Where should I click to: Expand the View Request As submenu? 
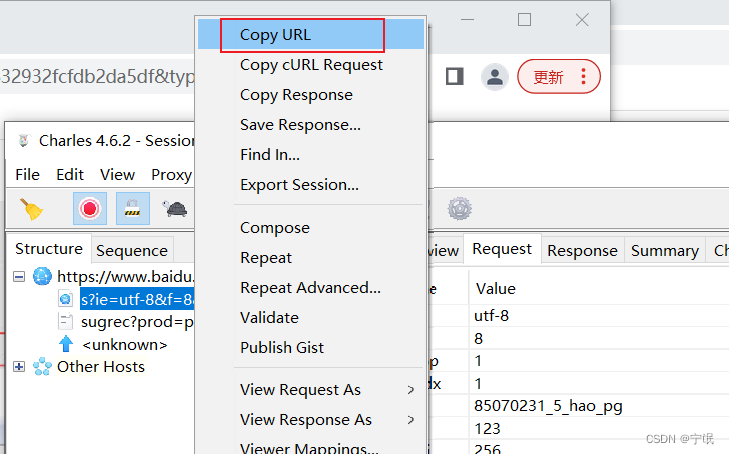(x=311, y=389)
